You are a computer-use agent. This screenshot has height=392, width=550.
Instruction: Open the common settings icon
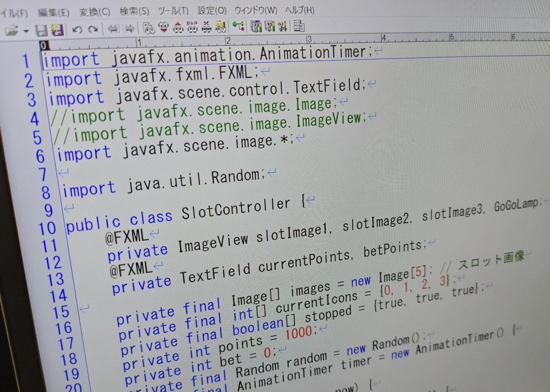point(283,27)
